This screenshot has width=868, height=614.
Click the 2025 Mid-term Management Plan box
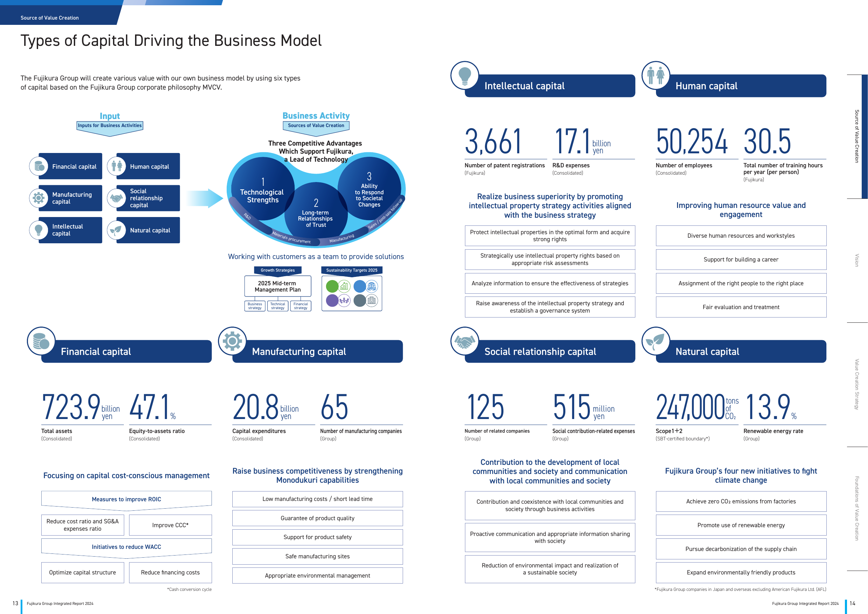tap(277, 286)
